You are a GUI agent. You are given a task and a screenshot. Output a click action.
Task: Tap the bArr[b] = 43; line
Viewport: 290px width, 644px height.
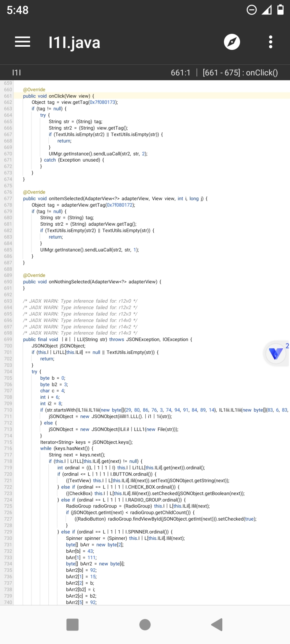[x=80, y=551]
